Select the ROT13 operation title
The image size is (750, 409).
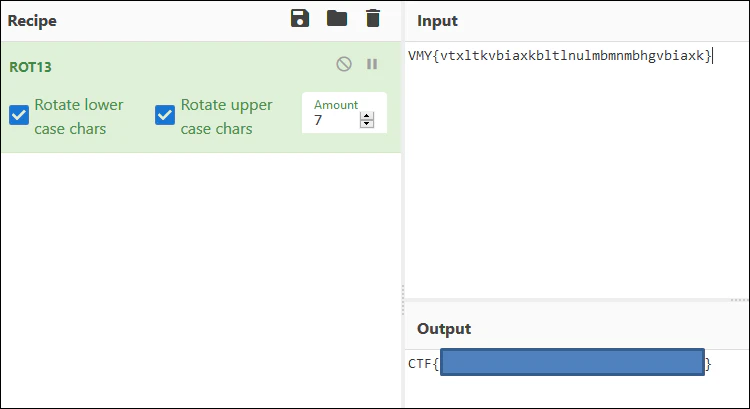tap(30, 67)
